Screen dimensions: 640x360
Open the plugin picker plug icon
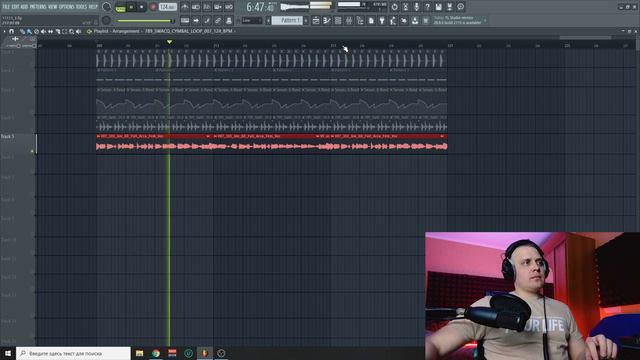[x=382, y=20]
